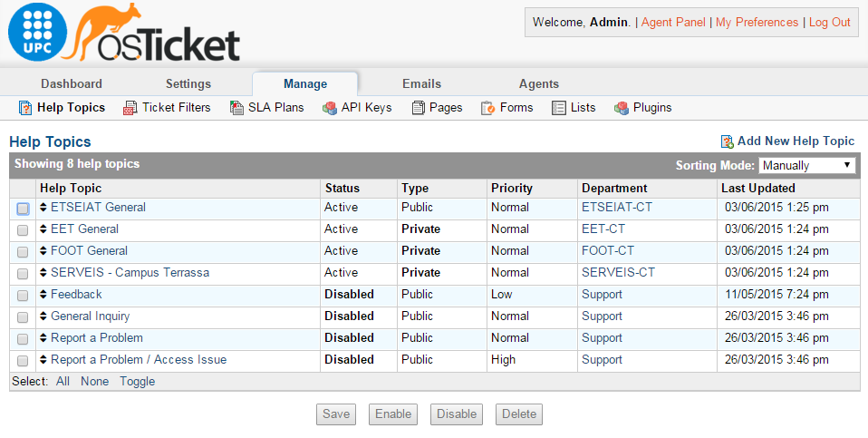Screen dimensions: 868x438
Task: Click the Add New Help Topic icon
Action: tap(728, 141)
